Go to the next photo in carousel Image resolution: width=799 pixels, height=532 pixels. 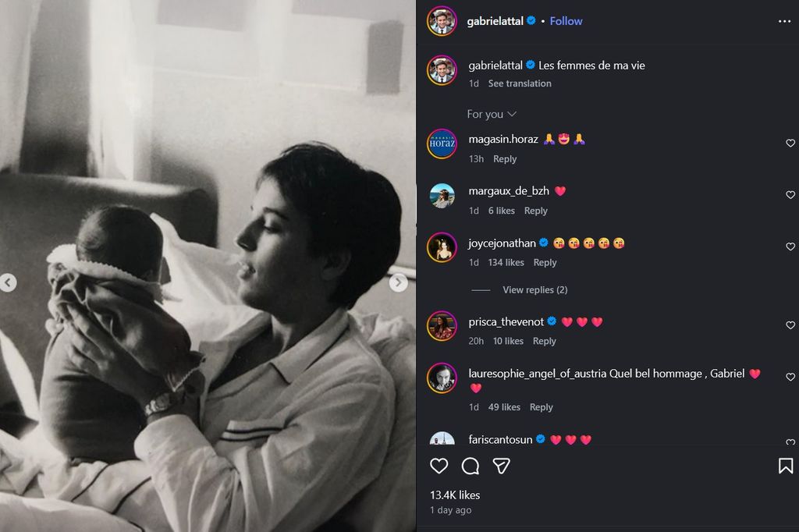(x=398, y=283)
